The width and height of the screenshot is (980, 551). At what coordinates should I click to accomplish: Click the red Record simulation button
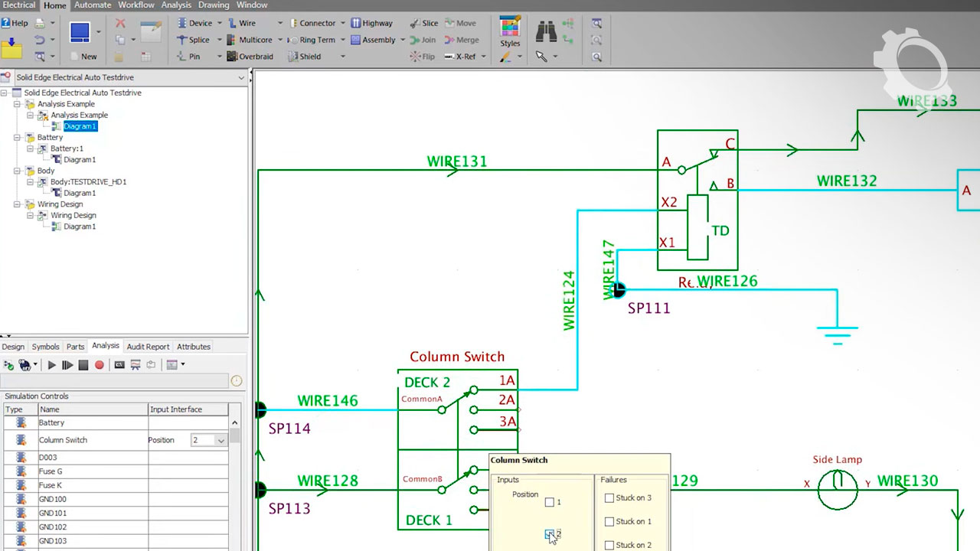(x=99, y=365)
